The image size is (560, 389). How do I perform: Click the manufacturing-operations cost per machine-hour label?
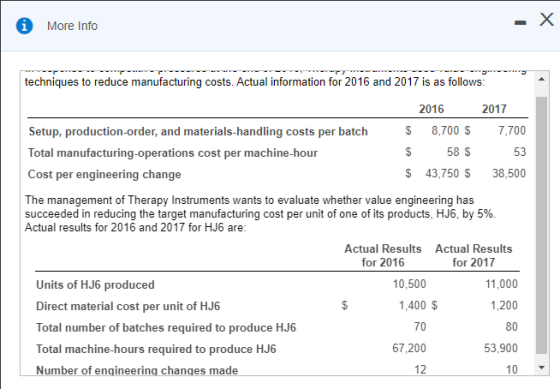[x=173, y=153]
